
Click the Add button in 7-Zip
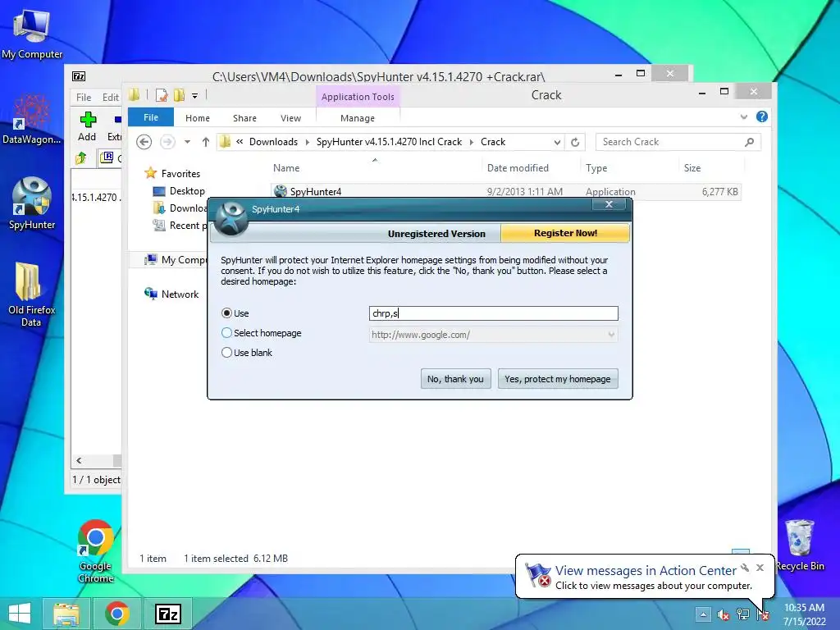point(87,126)
